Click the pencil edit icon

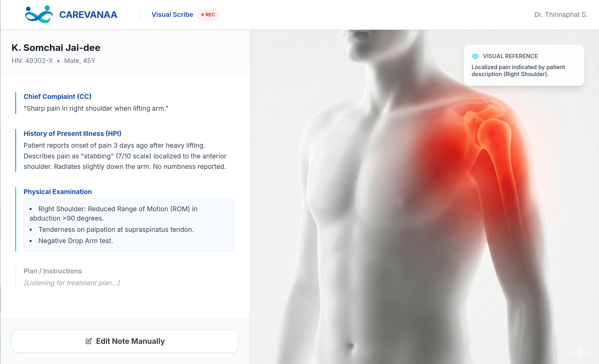click(x=89, y=341)
